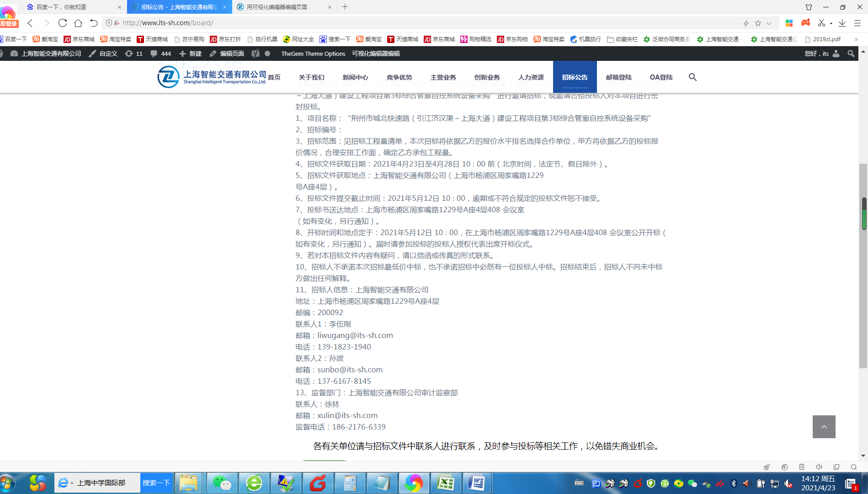Expand the dropdown arrow beside the scissors icon

coord(831,23)
